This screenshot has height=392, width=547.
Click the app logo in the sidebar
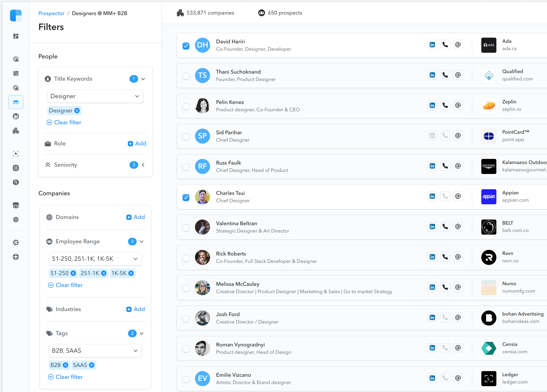[16, 15]
